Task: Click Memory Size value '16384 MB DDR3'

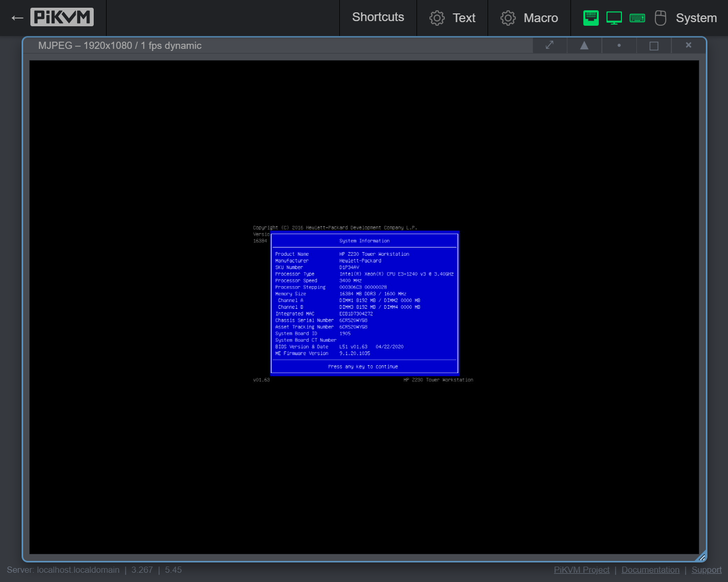Action: point(373,294)
